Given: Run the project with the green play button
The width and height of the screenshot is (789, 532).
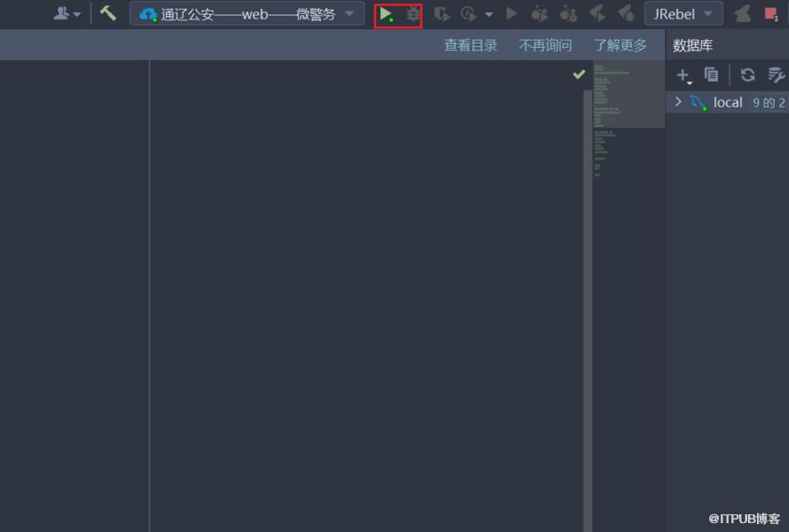Looking at the screenshot, I should tap(386, 14).
